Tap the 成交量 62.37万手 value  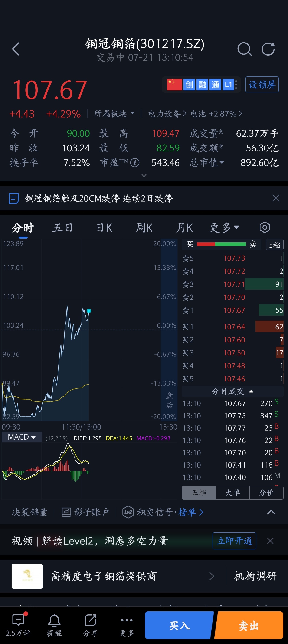point(257,134)
